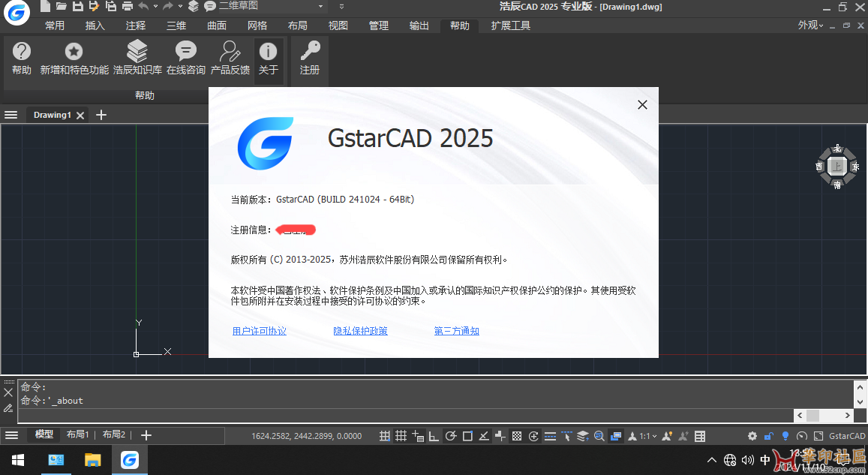Click the Open file folder icon

click(x=62, y=6)
